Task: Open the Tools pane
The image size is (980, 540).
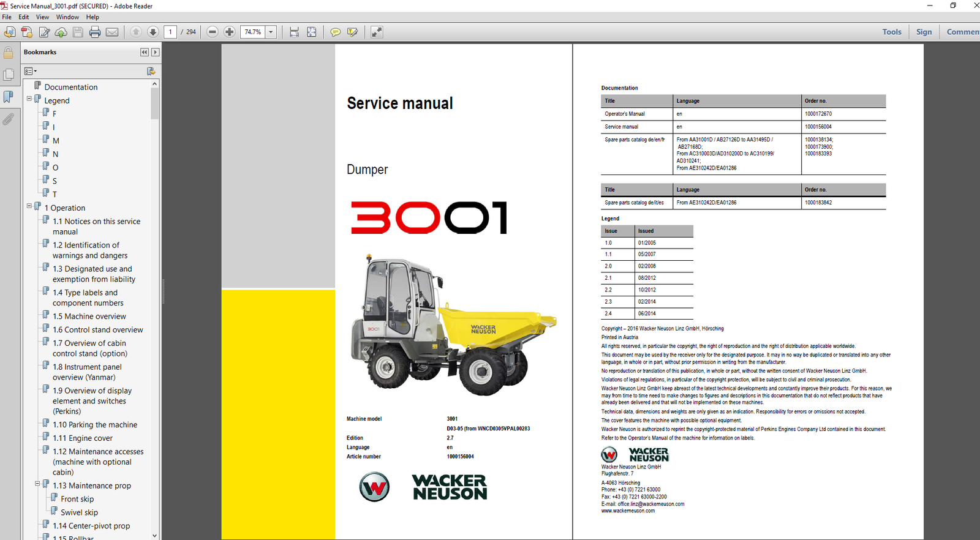Action: point(891,32)
